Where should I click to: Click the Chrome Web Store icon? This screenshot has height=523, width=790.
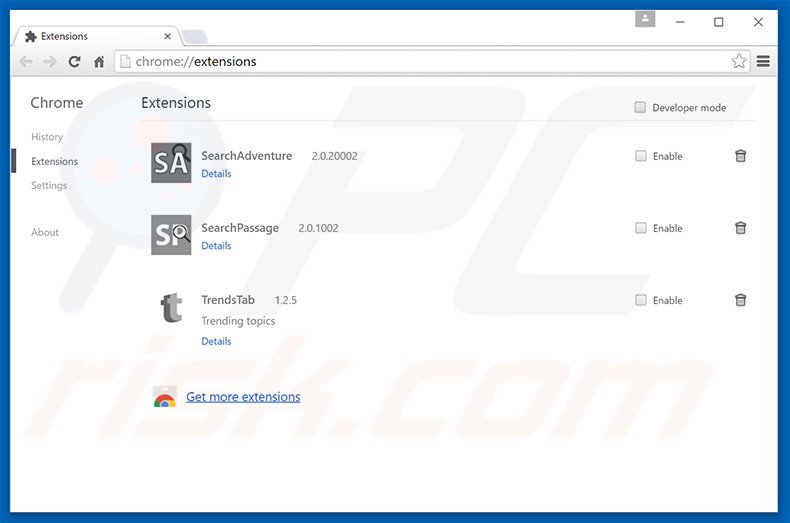coord(165,397)
